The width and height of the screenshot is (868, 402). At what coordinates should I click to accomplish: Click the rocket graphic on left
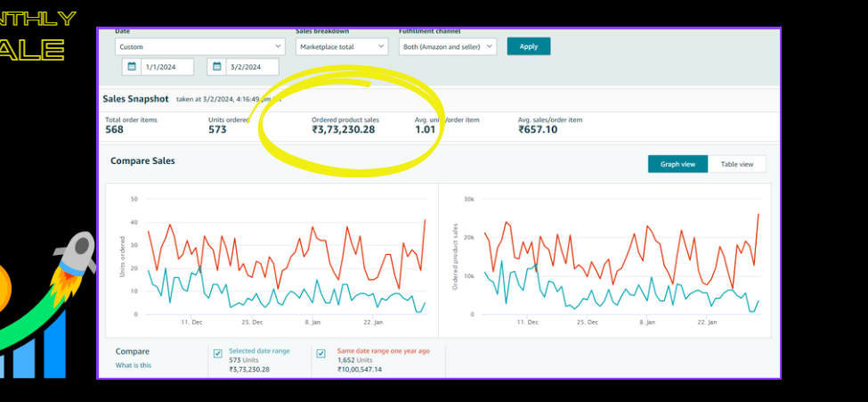[74, 260]
